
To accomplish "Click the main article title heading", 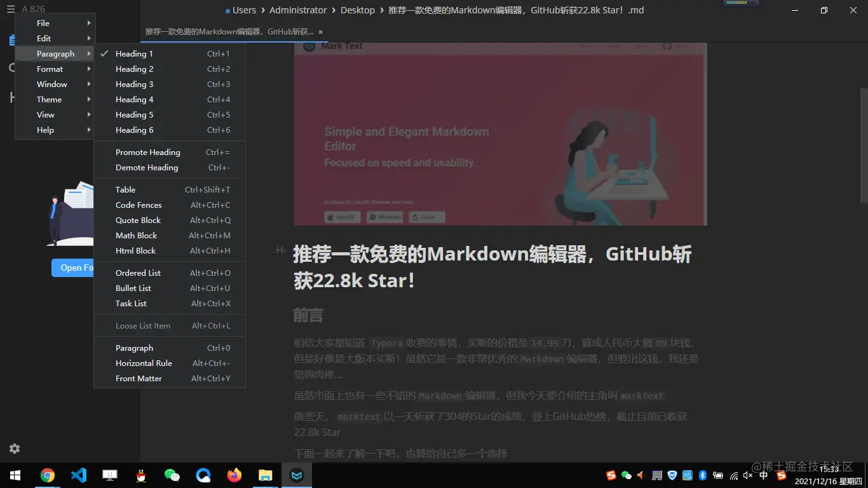I will tap(492, 268).
